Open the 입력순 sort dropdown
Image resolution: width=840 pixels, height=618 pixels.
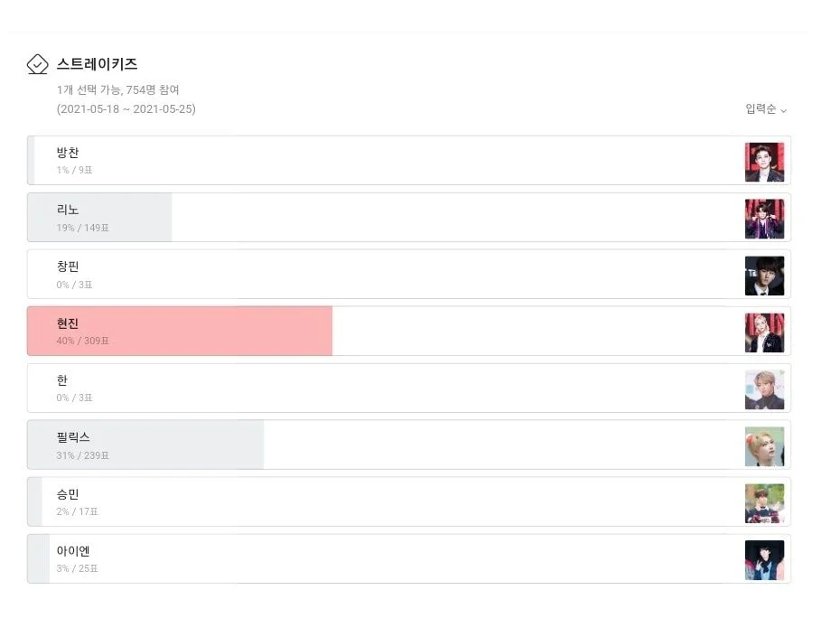pyautogui.click(x=766, y=109)
